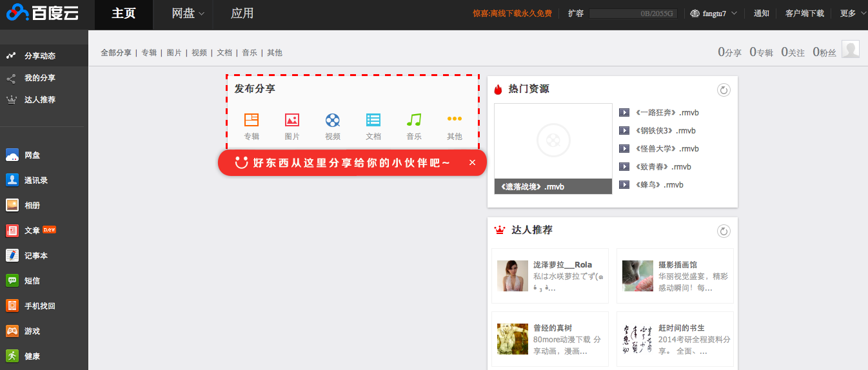Open 曾经的真树 profile thumbnail
Image resolution: width=868 pixels, height=370 pixels.
coord(513,339)
